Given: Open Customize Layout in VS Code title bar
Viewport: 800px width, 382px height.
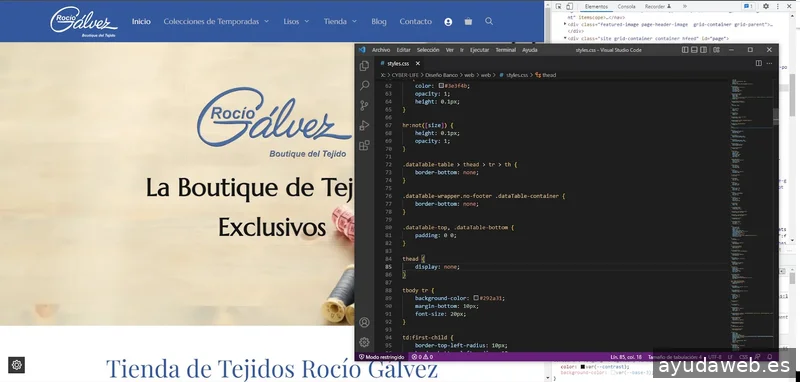Looking at the screenshot, I should [x=716, y=50].
